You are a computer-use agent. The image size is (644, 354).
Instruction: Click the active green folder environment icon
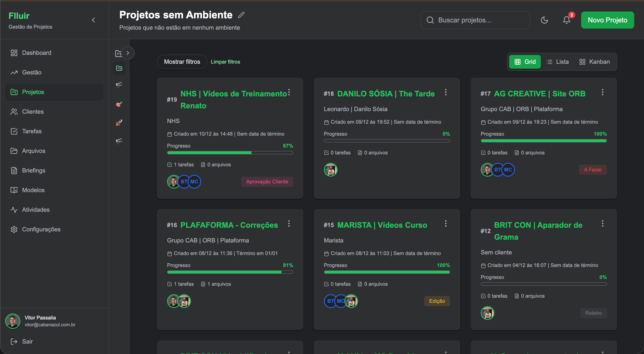pos(119,68)
